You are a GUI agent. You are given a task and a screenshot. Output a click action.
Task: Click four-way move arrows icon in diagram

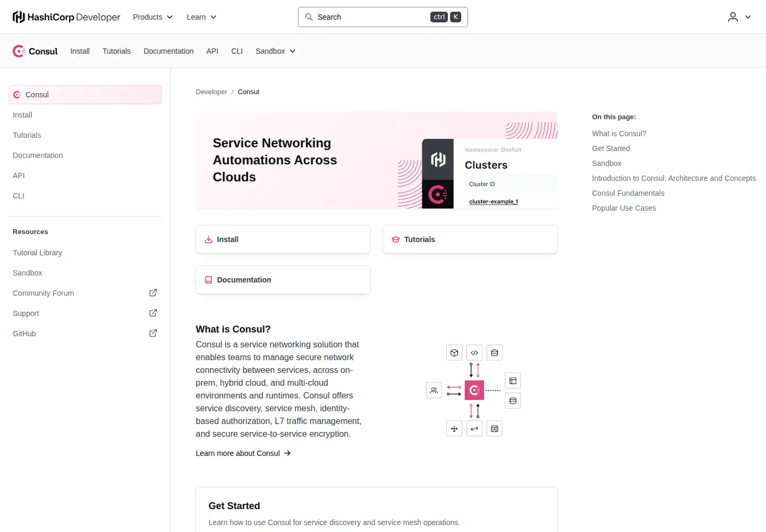coord(454,429)
